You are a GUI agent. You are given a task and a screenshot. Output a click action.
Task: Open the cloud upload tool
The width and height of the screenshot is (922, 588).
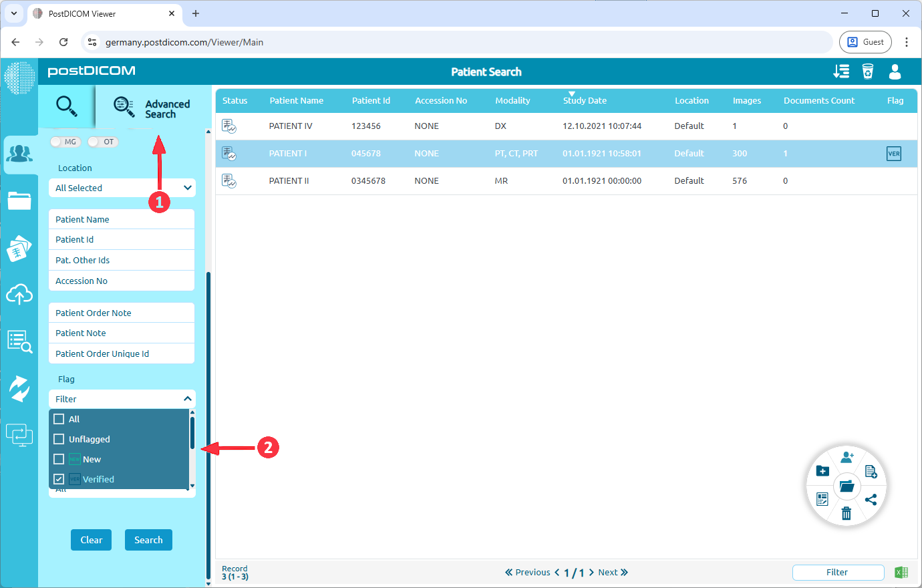[x=20, y=295]
